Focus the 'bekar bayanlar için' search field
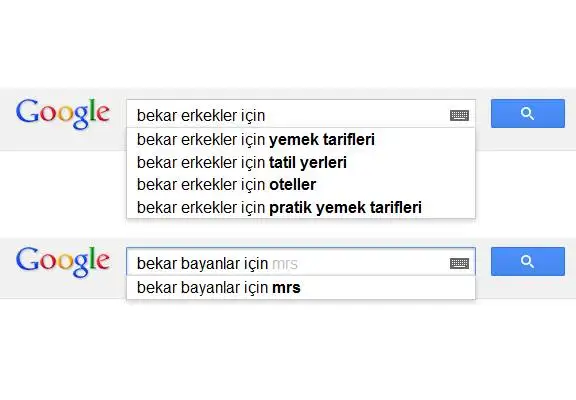This screenshot has width=576, height=400. (x=288, y=262)
